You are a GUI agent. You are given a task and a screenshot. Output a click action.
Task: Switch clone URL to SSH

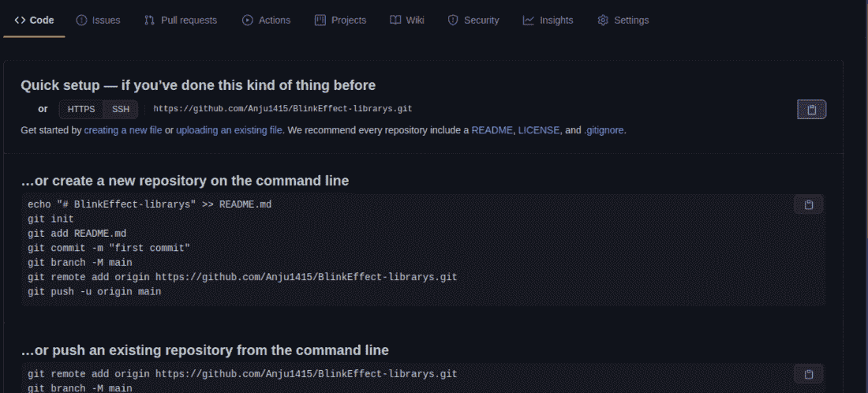[x=121, y=109]
